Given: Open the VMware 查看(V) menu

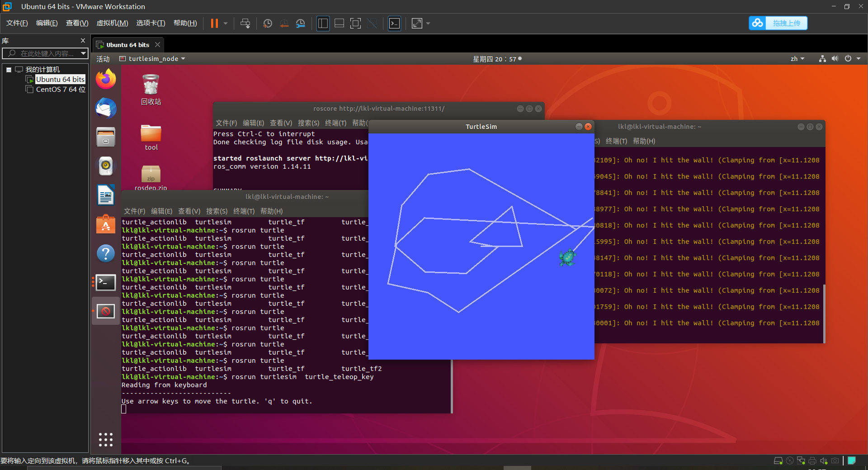Looking at the screenshot, I should pyautogui.click(x=77, y=23).
